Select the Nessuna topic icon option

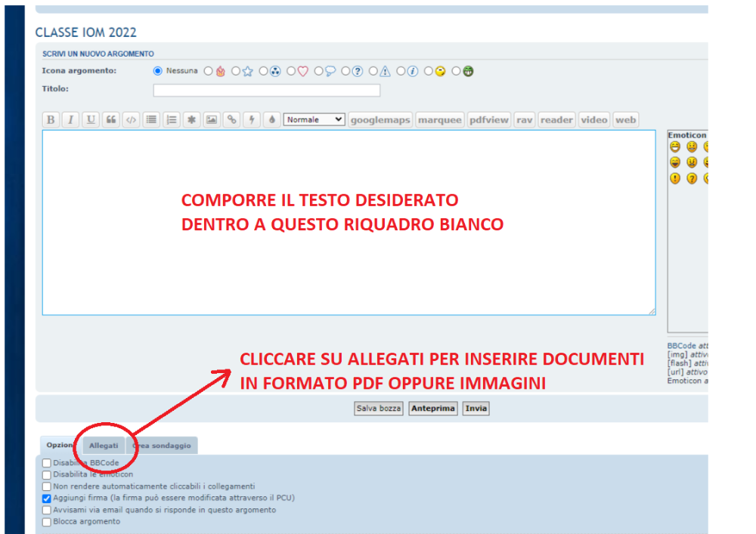point(158,71)
